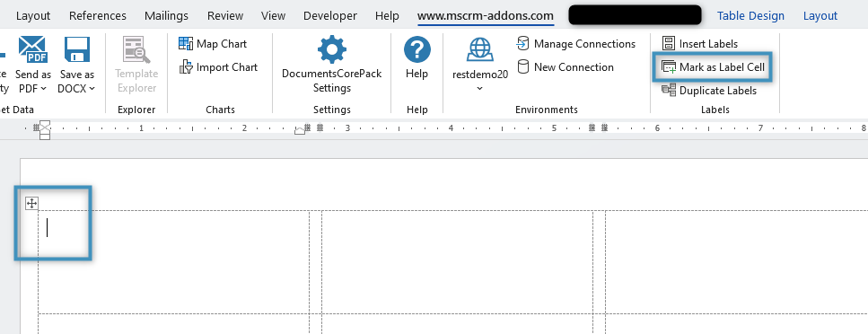This screenshot has width=868, height=334.
Task: Click the Help question mark icon
Action: click(x=416, y=50)
